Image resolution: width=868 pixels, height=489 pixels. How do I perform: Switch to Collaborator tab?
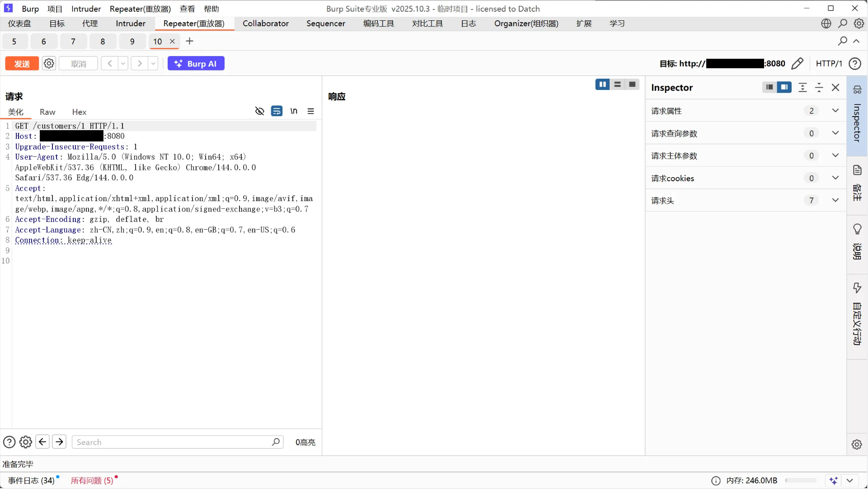[x=266, y=24]
